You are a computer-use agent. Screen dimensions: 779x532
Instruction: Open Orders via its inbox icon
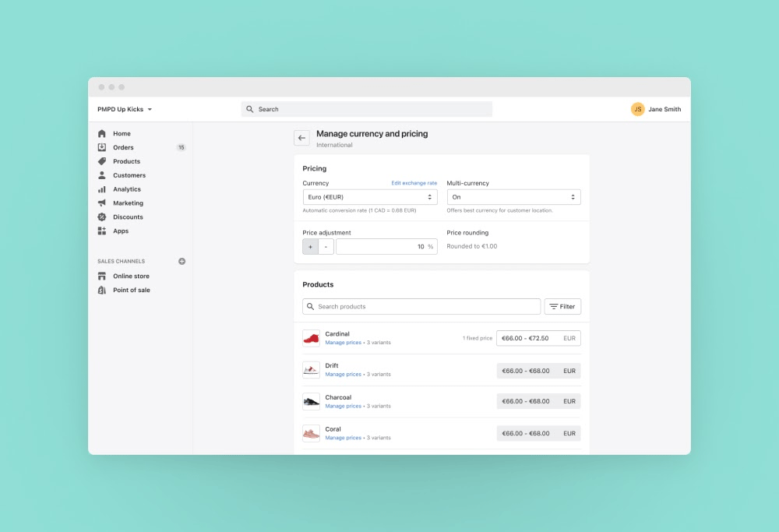102,147
